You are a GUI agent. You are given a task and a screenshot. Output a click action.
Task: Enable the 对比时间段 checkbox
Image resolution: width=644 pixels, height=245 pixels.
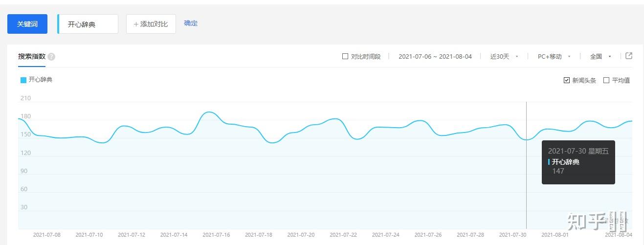(345, 56)
